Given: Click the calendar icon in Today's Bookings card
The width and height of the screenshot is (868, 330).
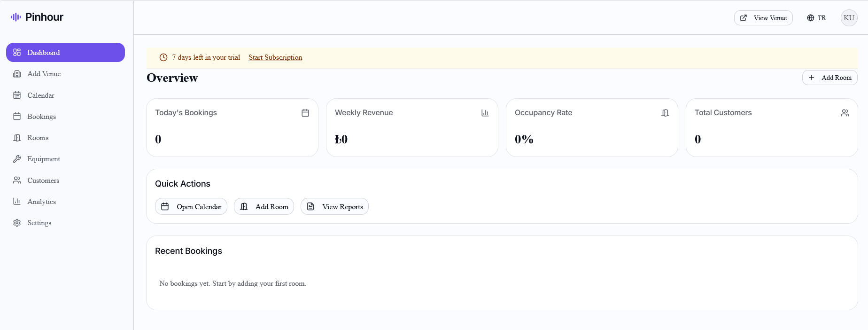Looking at the screenshot, I should [x=305, y=113].
